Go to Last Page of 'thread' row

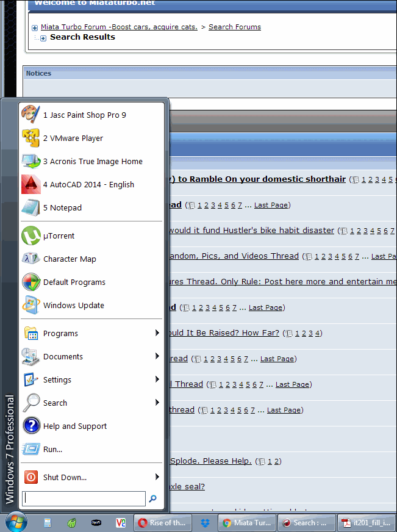click(284, 410)
